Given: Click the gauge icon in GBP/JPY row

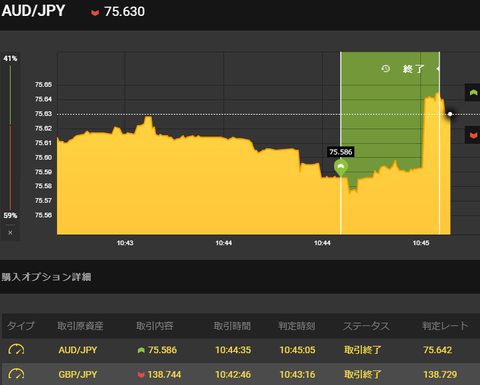Looking at the screenshot, I should click(x=16, y=374).
